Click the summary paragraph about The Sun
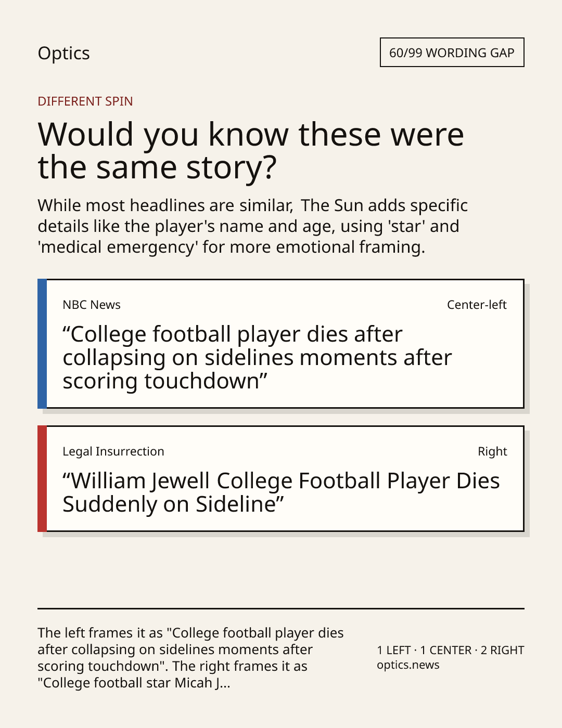 [x=253, y=226]
